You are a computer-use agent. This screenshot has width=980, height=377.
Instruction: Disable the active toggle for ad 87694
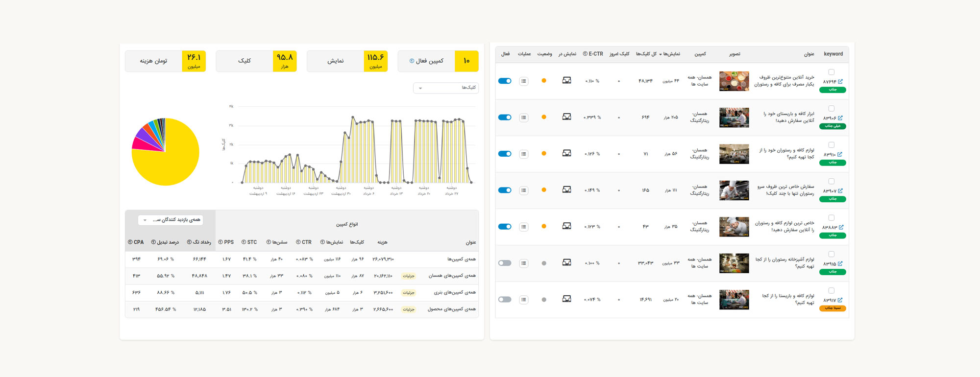coord(505,81)
